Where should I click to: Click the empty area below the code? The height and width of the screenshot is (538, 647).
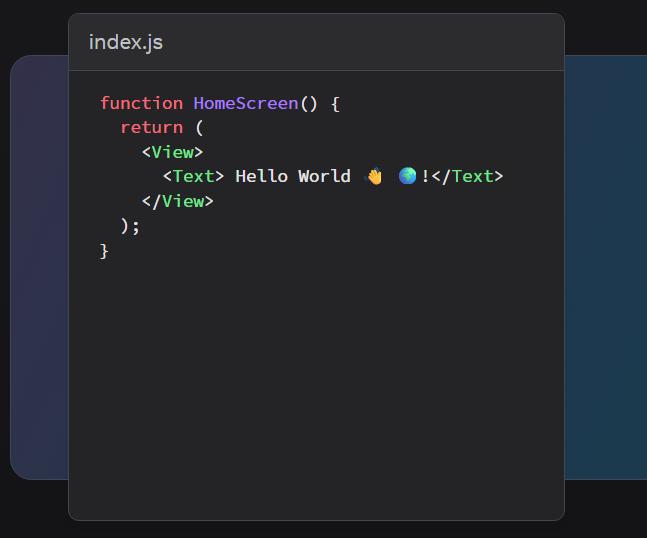(x=316, y=390)
